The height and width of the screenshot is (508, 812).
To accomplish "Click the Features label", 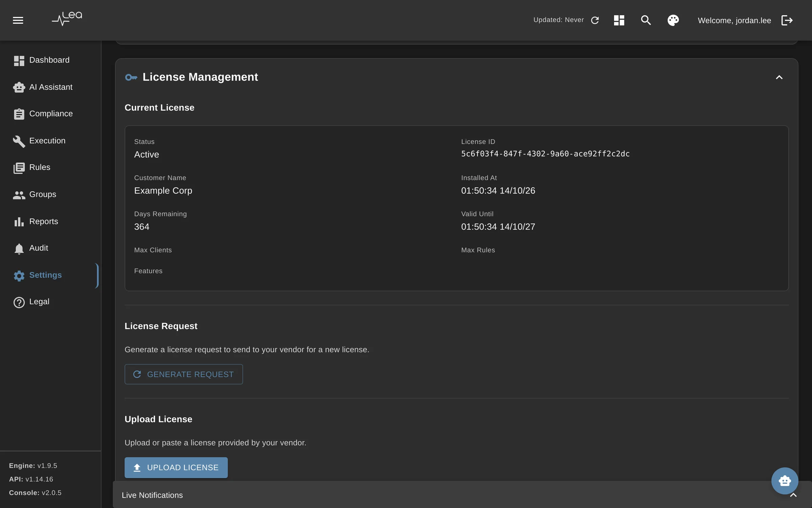I will pyautogui.click(x=148, y=271).
